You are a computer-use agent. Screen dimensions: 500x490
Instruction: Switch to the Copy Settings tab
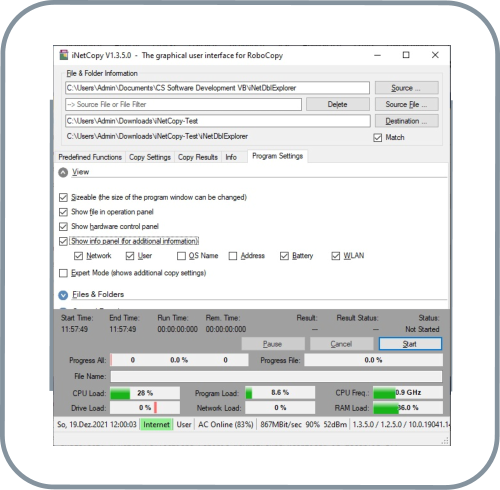(150, 157)
